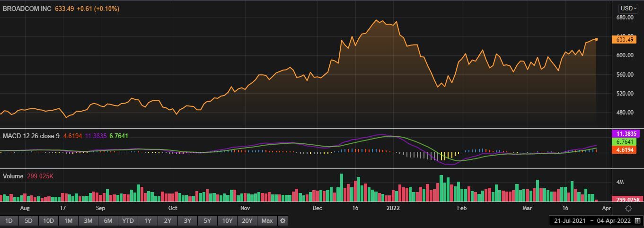Click the 21-Jul-2021 start date
The image size is (644, 228).
tap(570, 221)
